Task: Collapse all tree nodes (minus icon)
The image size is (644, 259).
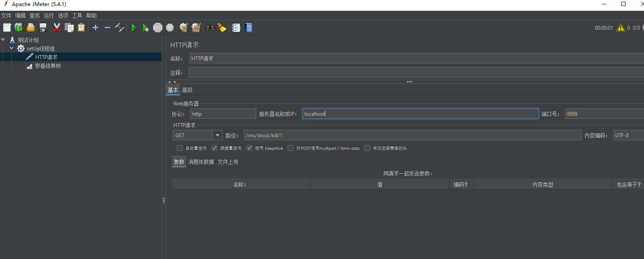Action: click(107, 28)
